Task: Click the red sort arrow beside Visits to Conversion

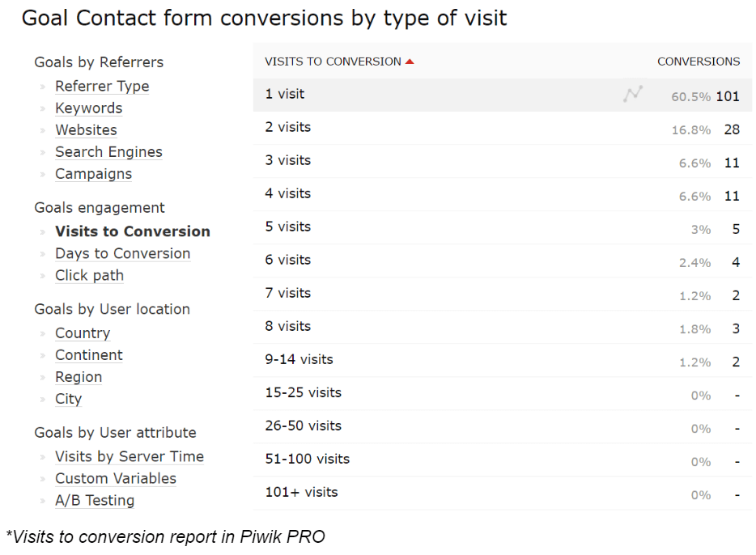Action: (x=410, y=61)
